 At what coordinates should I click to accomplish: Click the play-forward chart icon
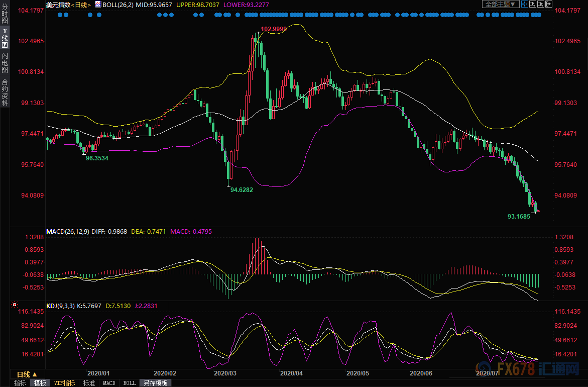[x=541, y=4]
